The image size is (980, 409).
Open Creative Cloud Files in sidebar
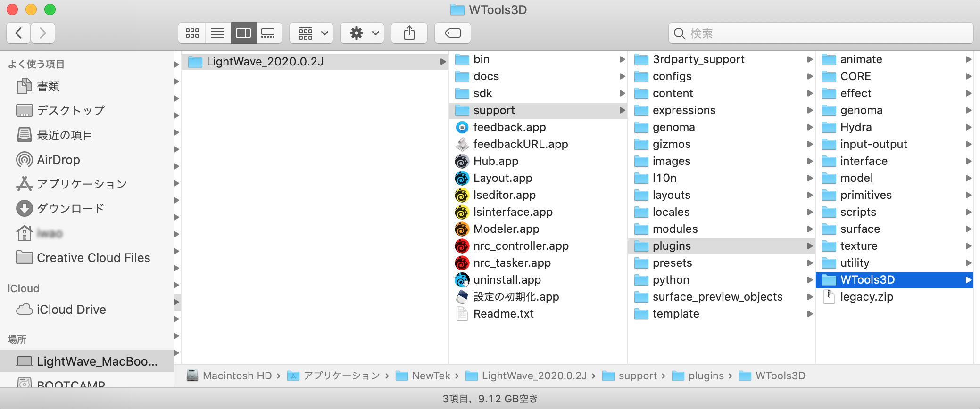click(x=83, y=258)
